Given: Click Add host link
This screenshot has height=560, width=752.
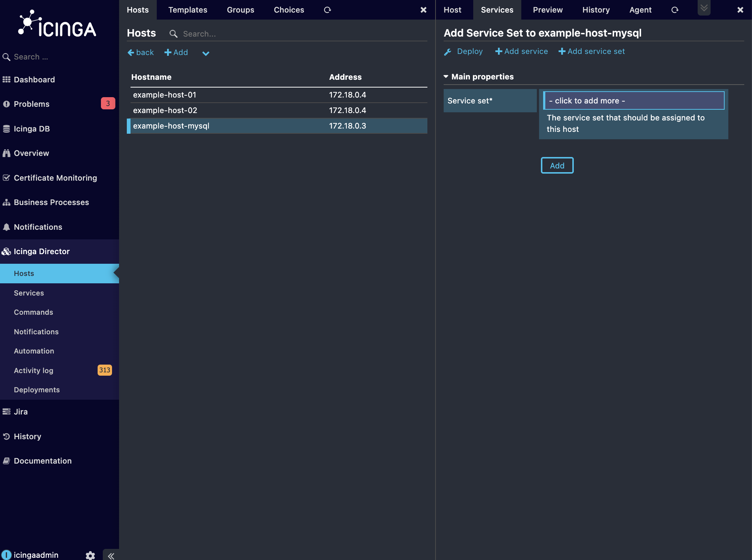Looking at the screenshot, I should [x=176, y=52].
